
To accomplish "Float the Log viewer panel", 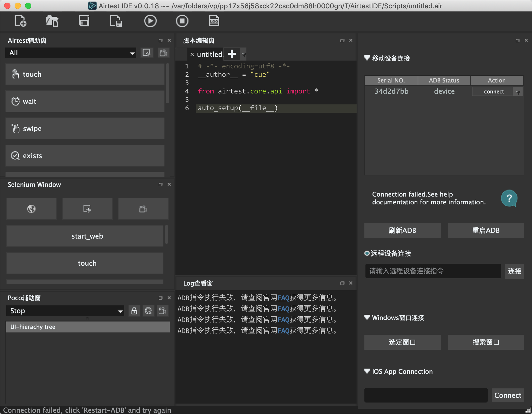I will click(x=342, y=283).
